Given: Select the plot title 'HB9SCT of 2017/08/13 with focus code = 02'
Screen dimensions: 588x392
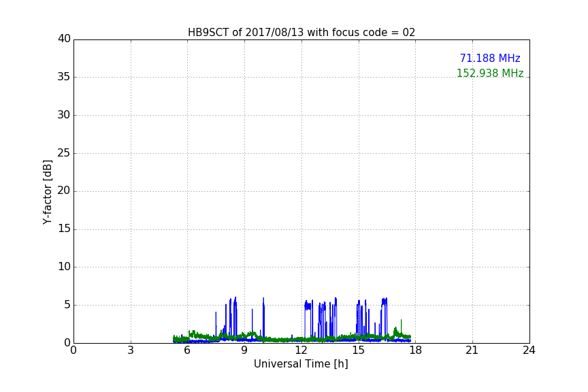Looking at the screenshot, I should 301,33.
